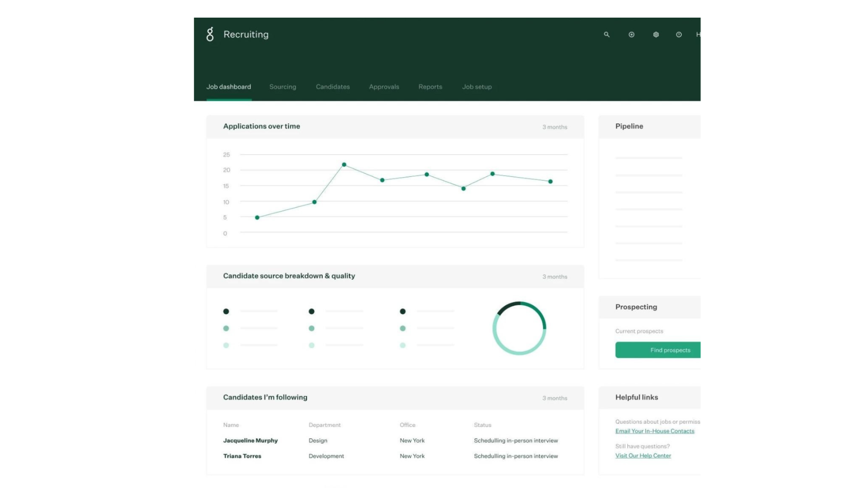Click the Greenhouse logo icon
Screen dimensions: 868x488
210,34
